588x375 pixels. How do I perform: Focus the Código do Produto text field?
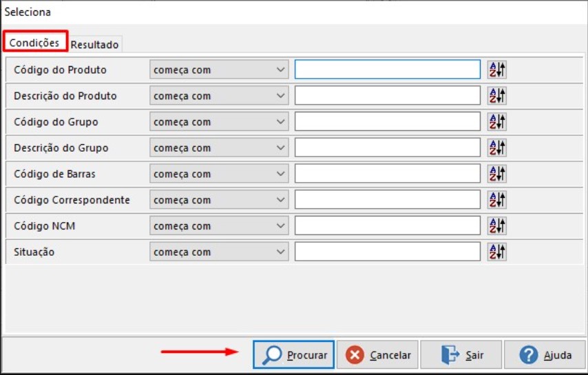(388, 70)
